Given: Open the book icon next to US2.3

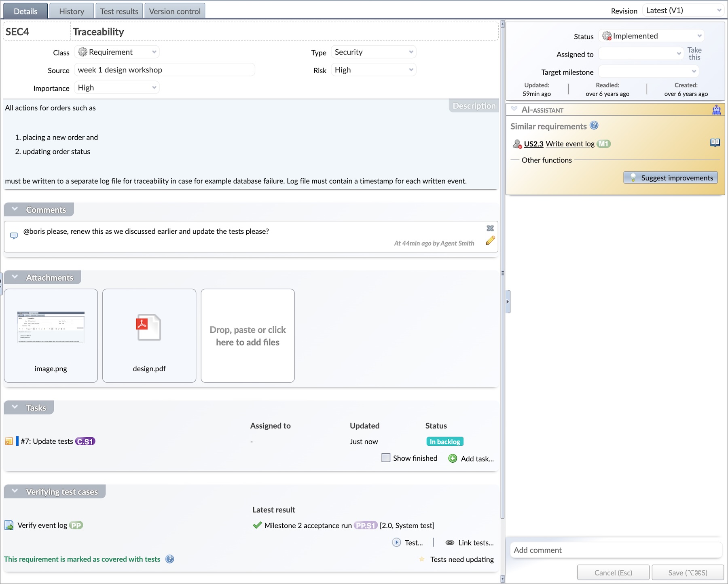Looking at the screenshot, I should click(x=715, y=143).
